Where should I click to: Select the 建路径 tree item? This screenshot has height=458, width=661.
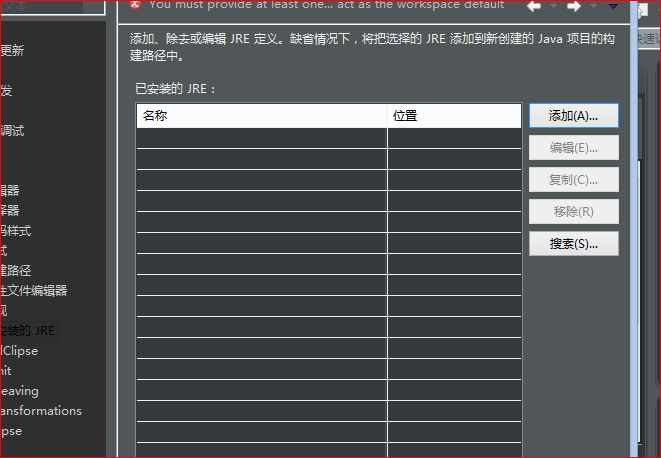16,270
